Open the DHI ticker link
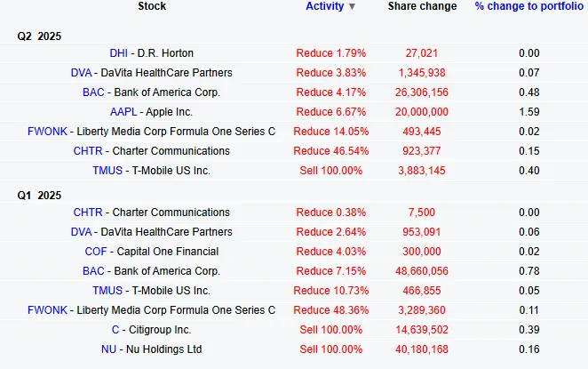The image size is (588, 369). coord(118,53)
